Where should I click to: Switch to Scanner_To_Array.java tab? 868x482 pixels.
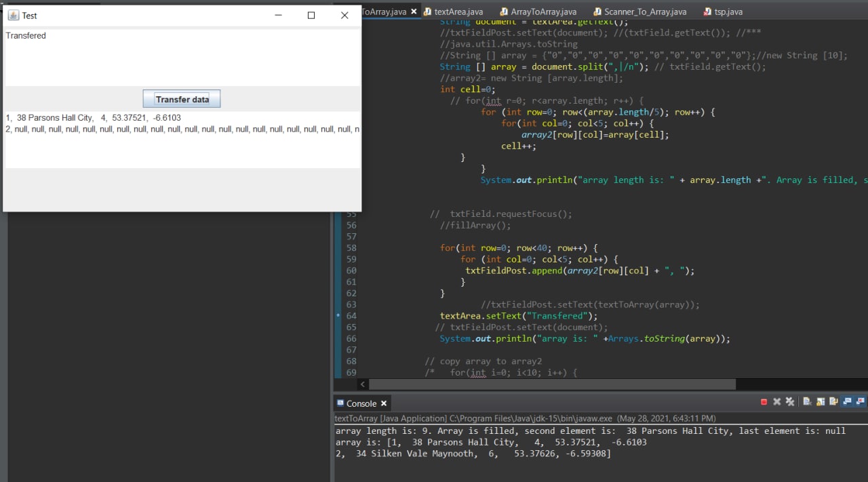click(x=644, y=12)
